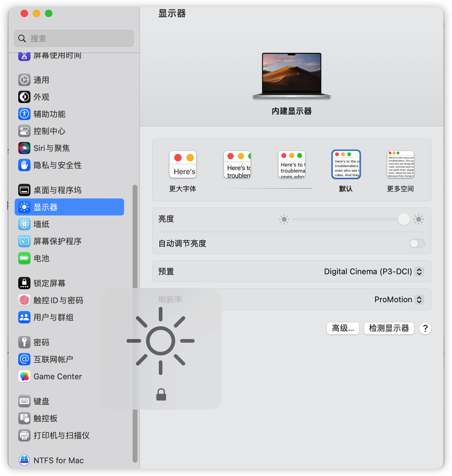Open the 墙纸 flower icon
452x476 pixels.
24,224
